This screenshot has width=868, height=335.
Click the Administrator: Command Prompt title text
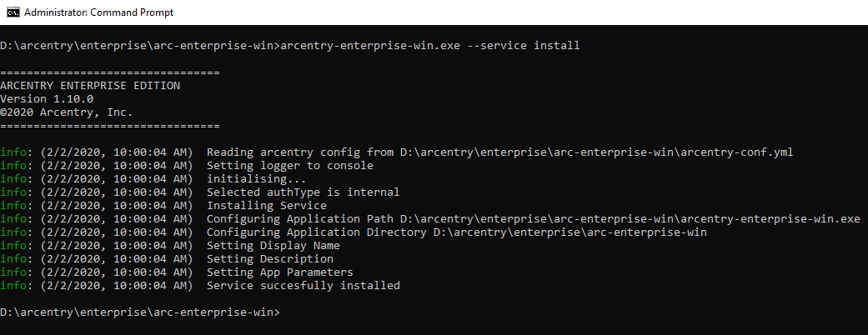click(x=99, y=12)
